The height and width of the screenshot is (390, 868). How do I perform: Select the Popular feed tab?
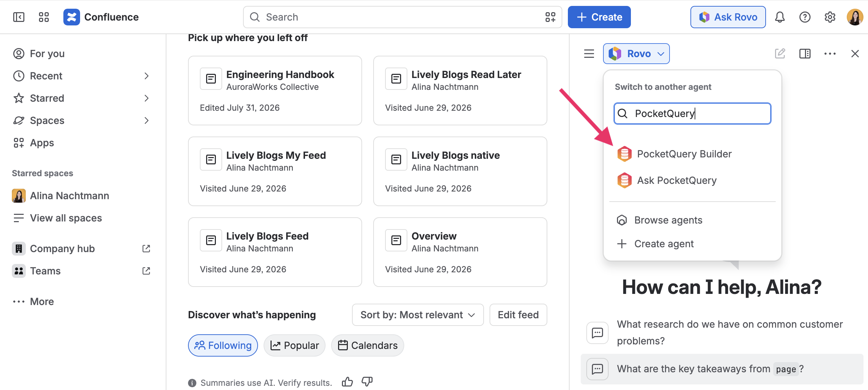pyautogui.click(x=295, y=345)
